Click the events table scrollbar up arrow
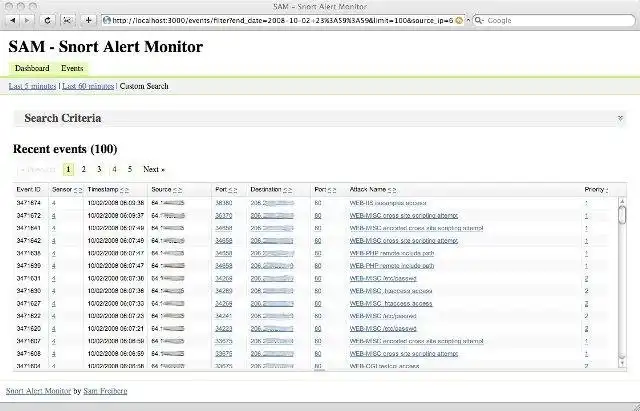Screen dimensions: 640x411 pyautogui.click(x=622, y=202)
